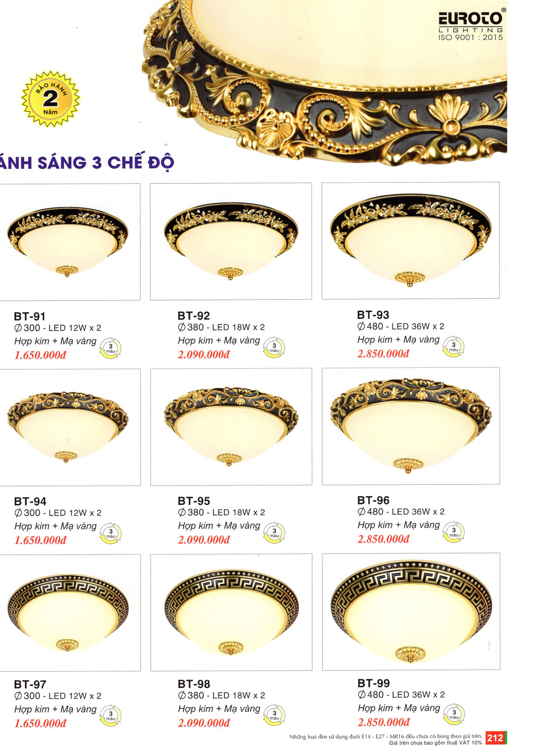Viewport: 540px width, 756px height.
Task: Click the ÁNH SÁNG 3 CHẾ ĐỘ heading
Action: 87,162
